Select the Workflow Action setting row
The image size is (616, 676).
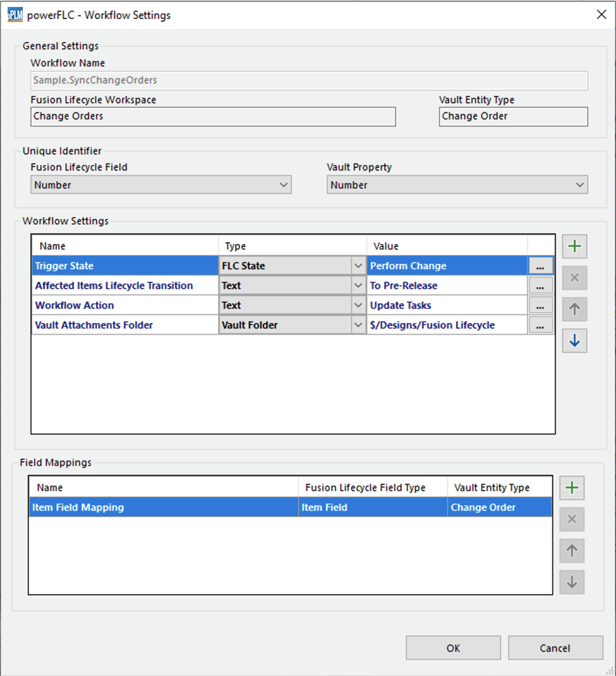coord(125,305)
